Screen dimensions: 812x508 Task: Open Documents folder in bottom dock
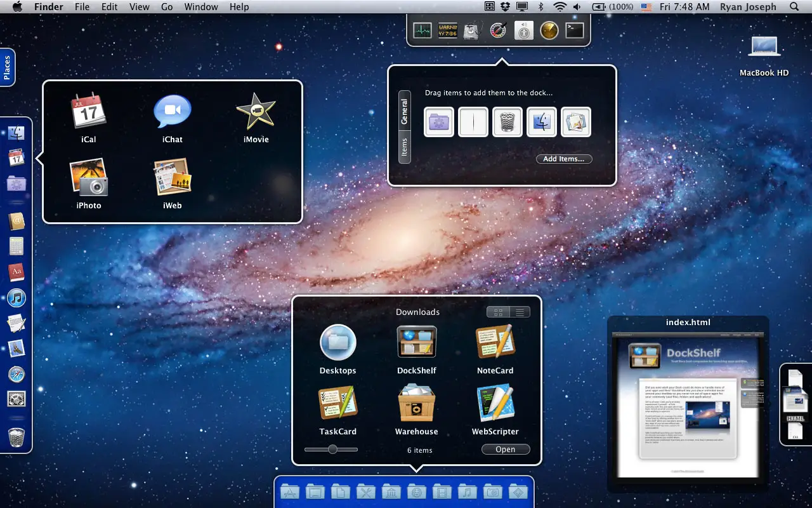tap(341, 491)
